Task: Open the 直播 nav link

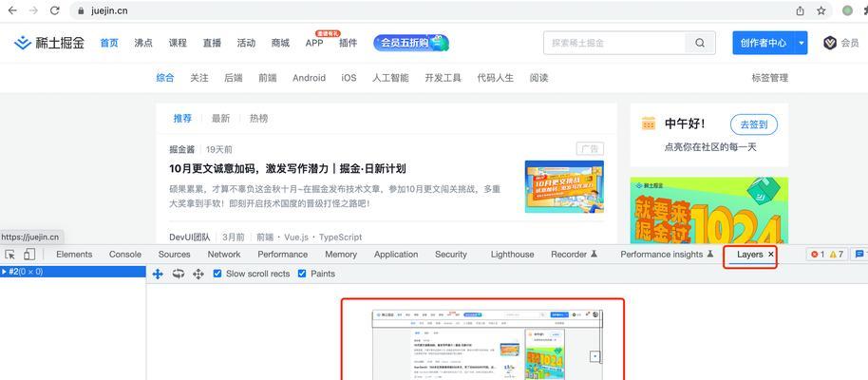Action: coord(212,43)
